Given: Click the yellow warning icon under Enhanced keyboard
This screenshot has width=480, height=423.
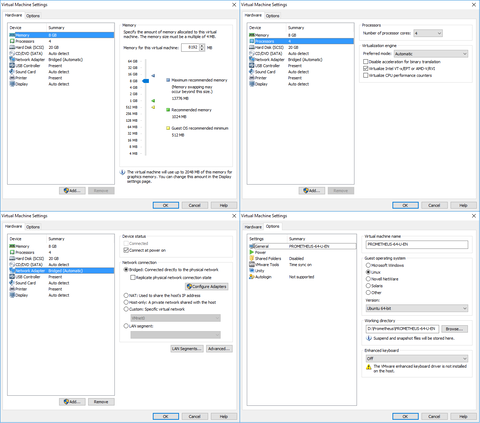Looking at the screenshot, I should coord(369,367).
